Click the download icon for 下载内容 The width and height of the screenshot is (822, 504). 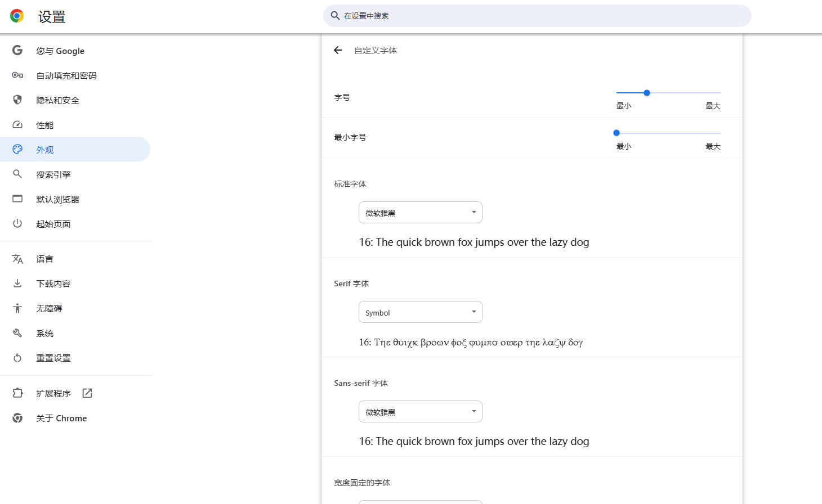point(17,283)
